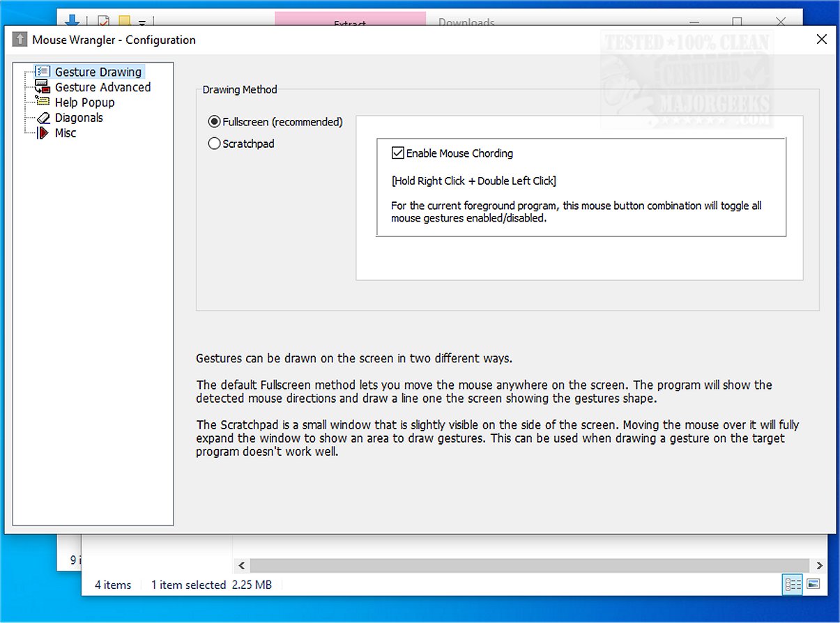
Task: Click the 'Downloads' title in Explorer window
Action: pos(466,22)
